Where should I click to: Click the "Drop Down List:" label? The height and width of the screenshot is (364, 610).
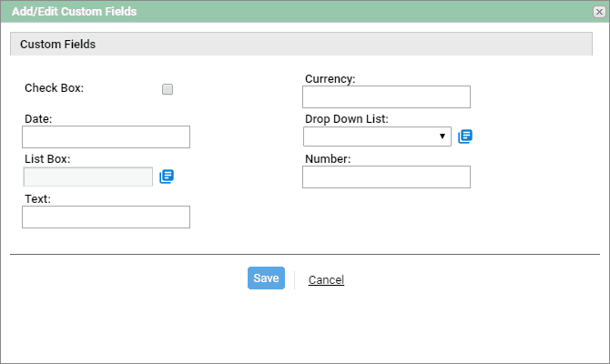point(347,119)
